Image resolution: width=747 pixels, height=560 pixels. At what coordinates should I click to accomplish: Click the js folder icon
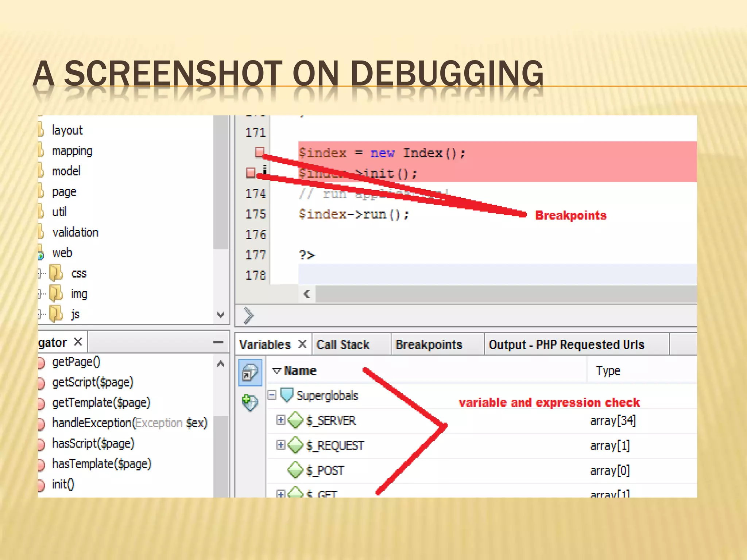[x=56, y=314]
